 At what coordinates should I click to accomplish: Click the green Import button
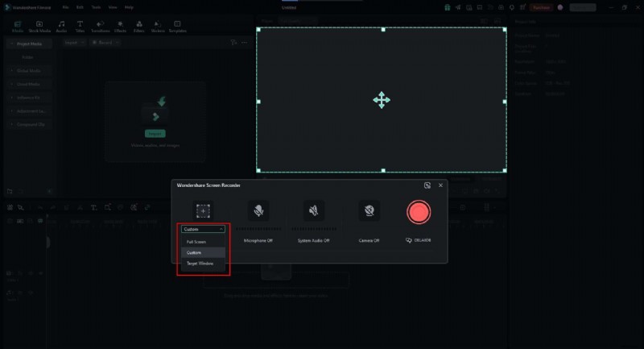tap(155, 134)
